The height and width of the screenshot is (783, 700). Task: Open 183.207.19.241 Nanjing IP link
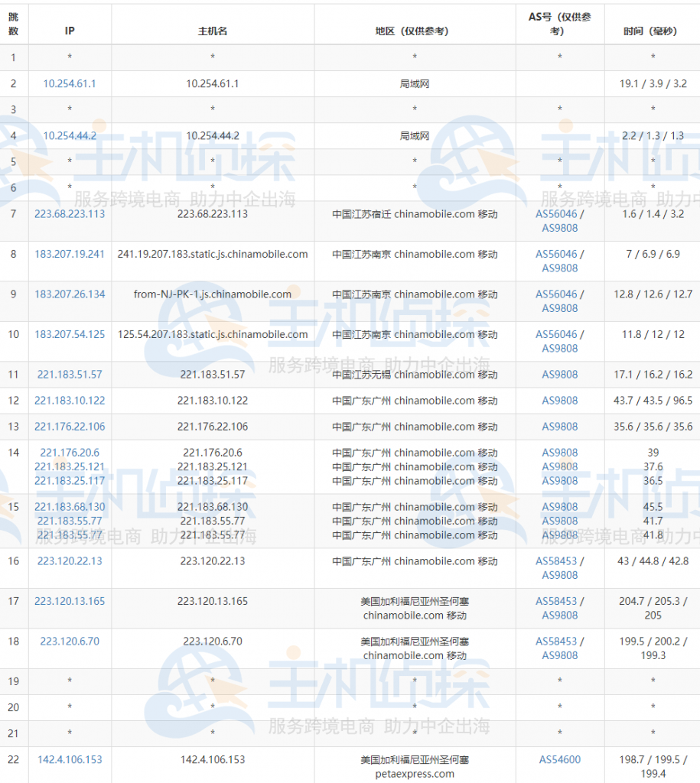click(69, 254)
